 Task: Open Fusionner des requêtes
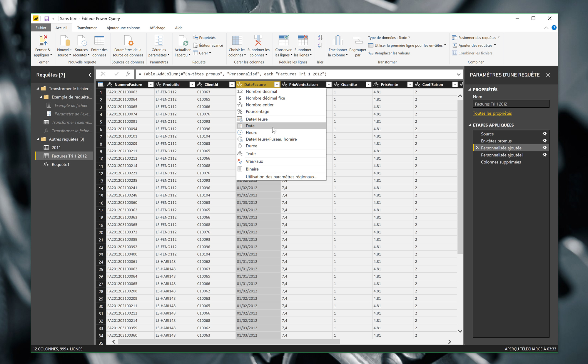pyautogui.click(x=476, y=38)
